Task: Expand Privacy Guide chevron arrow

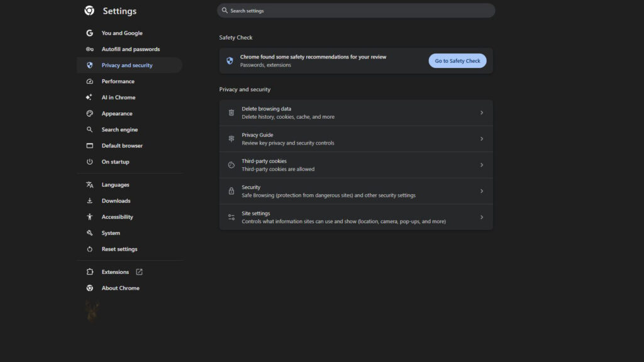Action: (481, 139)
